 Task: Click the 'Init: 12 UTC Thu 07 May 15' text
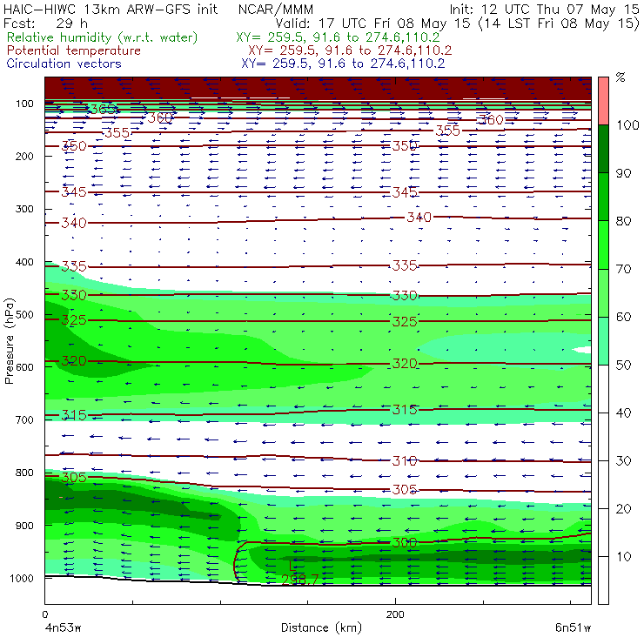[545, 9]
